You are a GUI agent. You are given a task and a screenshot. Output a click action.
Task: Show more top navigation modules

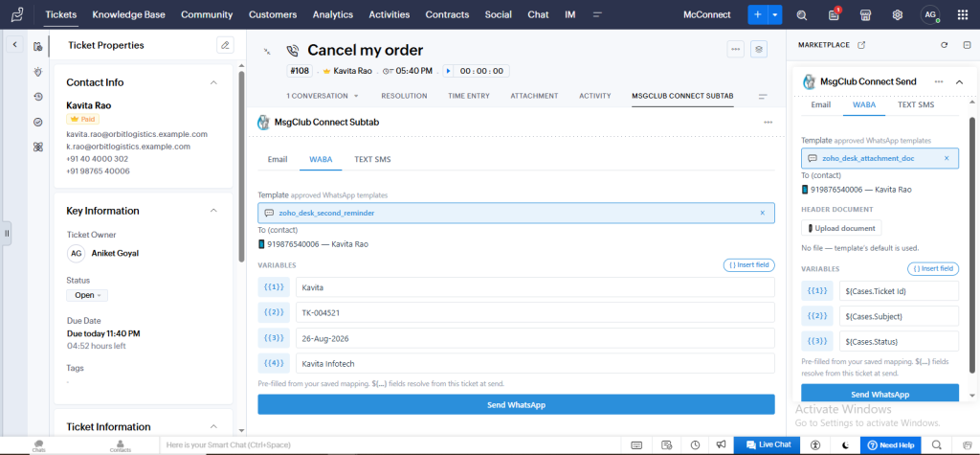597,14
